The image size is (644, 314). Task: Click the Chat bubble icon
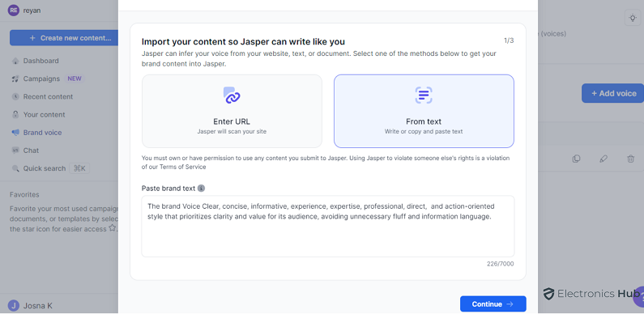pyautogui.click(x=15, y=151)
